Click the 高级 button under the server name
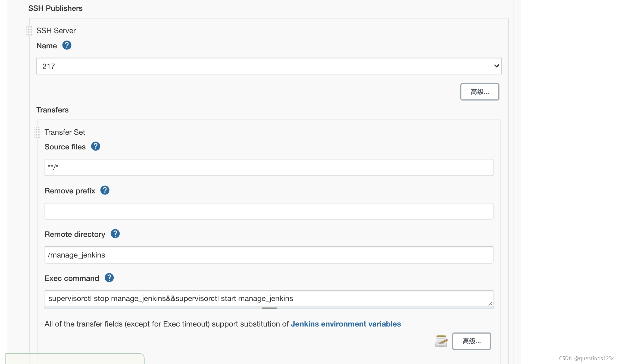Image resolution: width=619 pixels, height=364 pixels. point(480,92)
